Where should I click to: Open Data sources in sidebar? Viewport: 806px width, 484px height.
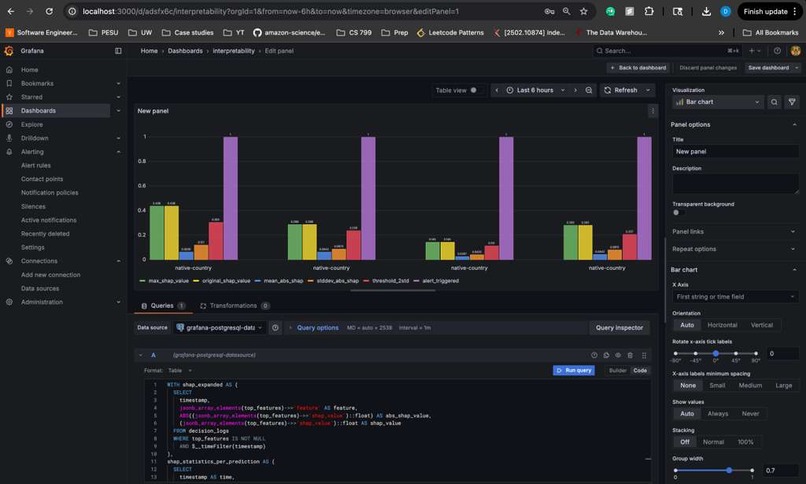40,289
